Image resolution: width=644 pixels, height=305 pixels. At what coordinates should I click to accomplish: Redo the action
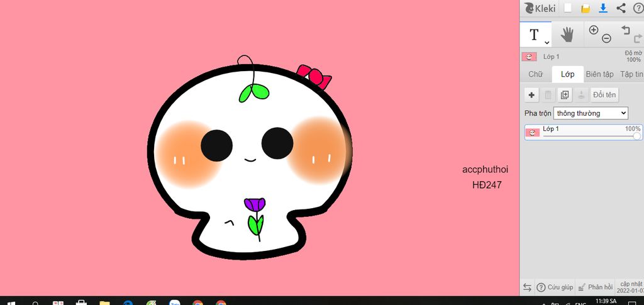coord(638,38)
